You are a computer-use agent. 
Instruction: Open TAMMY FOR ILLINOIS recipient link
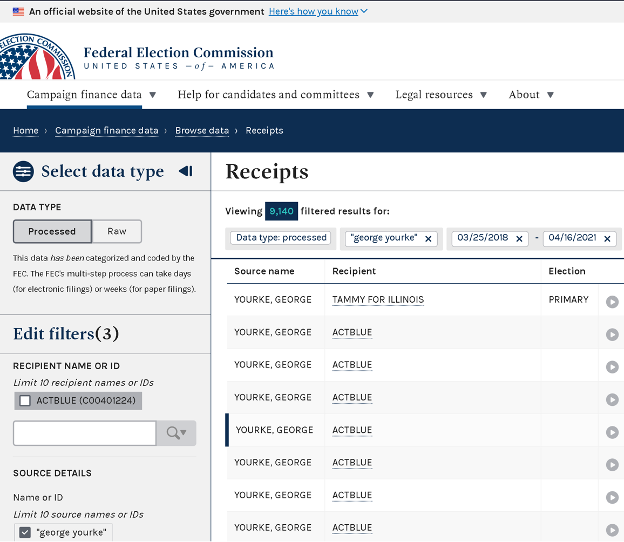[378, 300]
